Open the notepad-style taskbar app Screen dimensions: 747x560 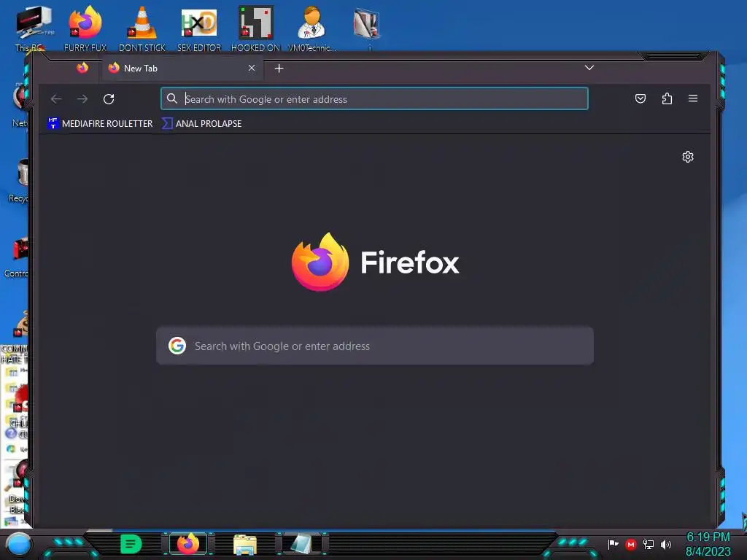[301, 544]
